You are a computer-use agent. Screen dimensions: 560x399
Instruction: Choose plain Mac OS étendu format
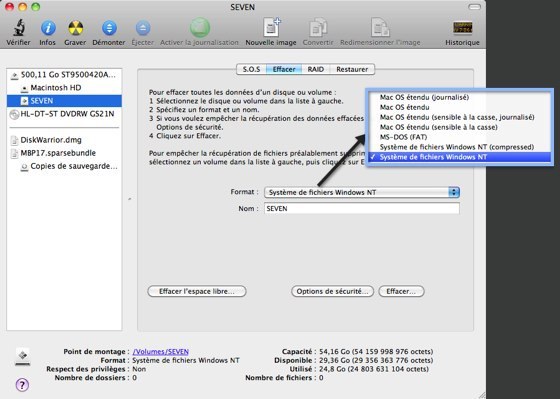[460, 107]
